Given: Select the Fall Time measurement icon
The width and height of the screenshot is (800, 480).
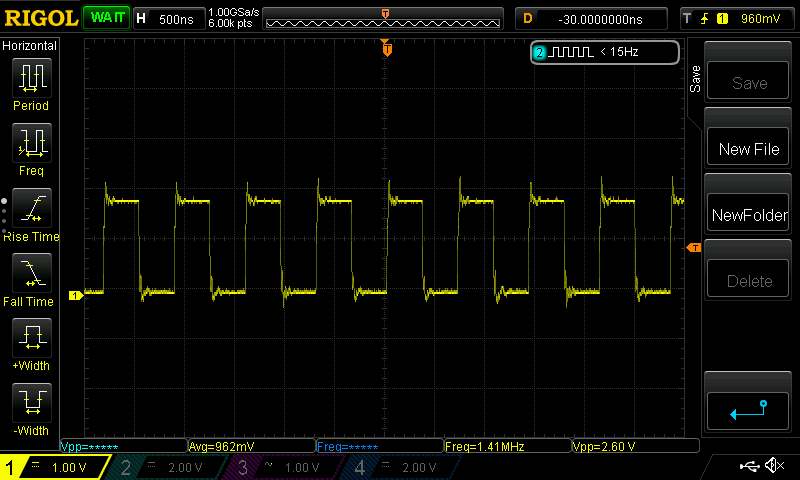Looking at the screenshot, I should (32, 273).
